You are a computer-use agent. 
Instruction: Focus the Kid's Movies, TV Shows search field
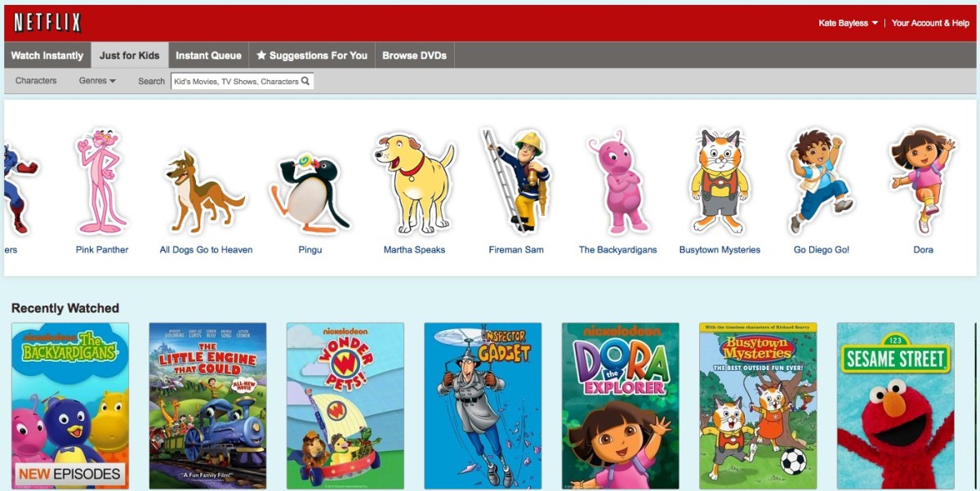tap(242, 81)
